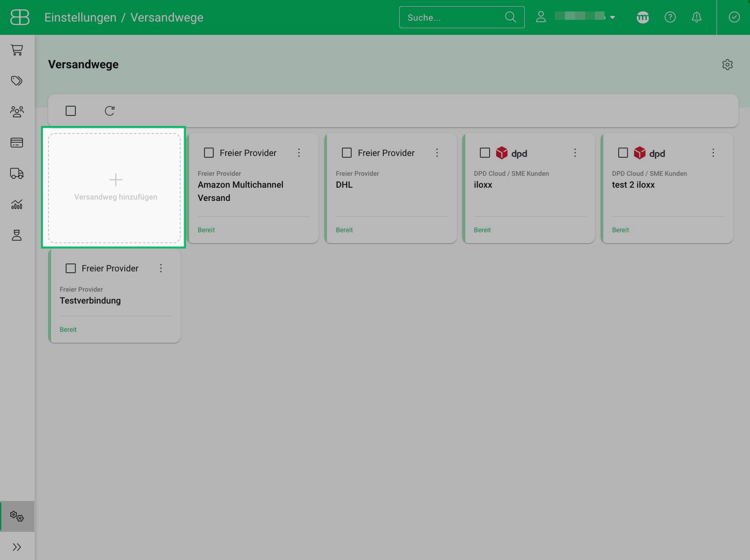Open the notifications bell

(x=697, y=17)
